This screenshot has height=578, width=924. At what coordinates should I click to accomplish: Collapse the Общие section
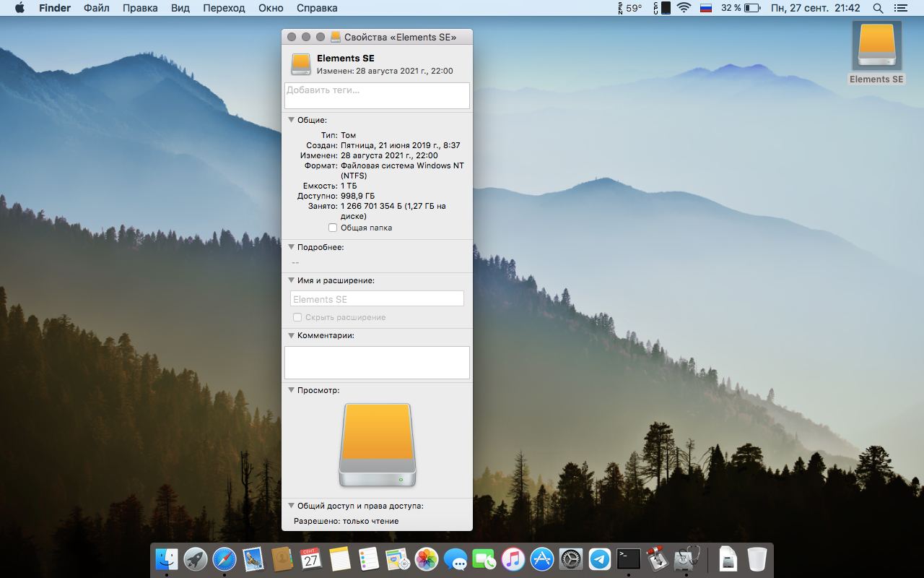292,120
